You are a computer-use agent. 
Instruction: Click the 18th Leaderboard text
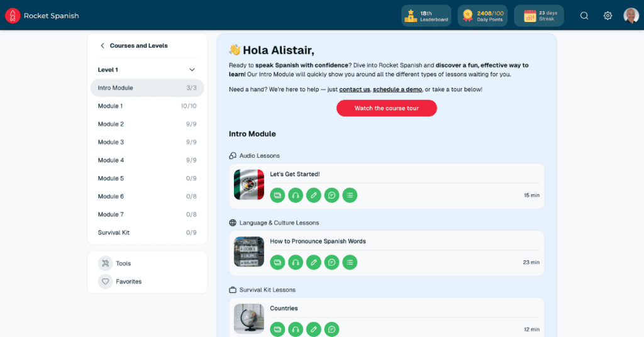(434, 16)
